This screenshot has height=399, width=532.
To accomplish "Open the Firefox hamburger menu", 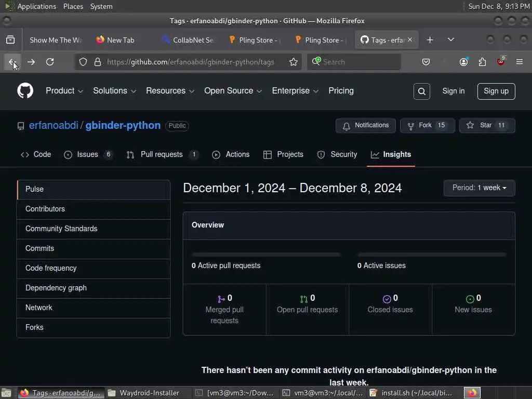I will coord(520,62).
